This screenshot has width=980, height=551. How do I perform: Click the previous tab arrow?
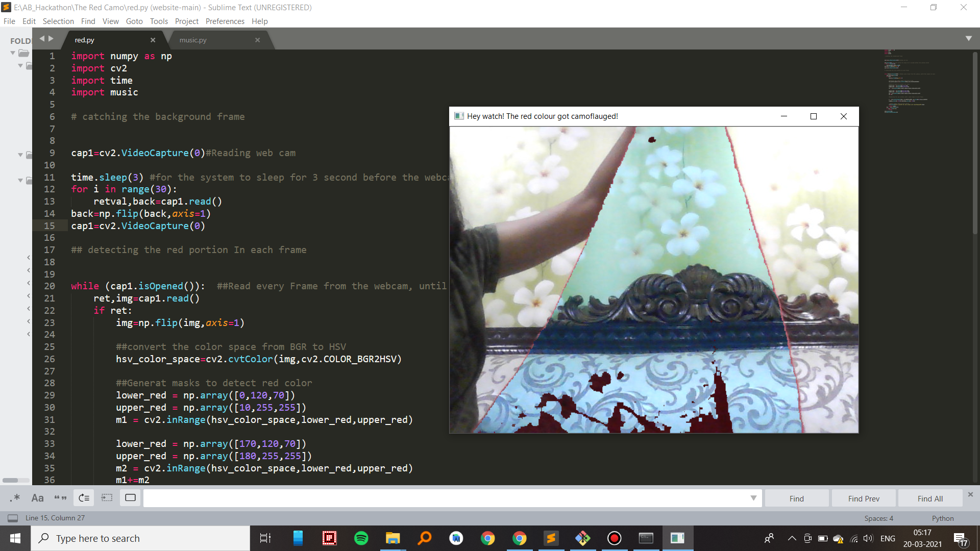tap(42, 39)
